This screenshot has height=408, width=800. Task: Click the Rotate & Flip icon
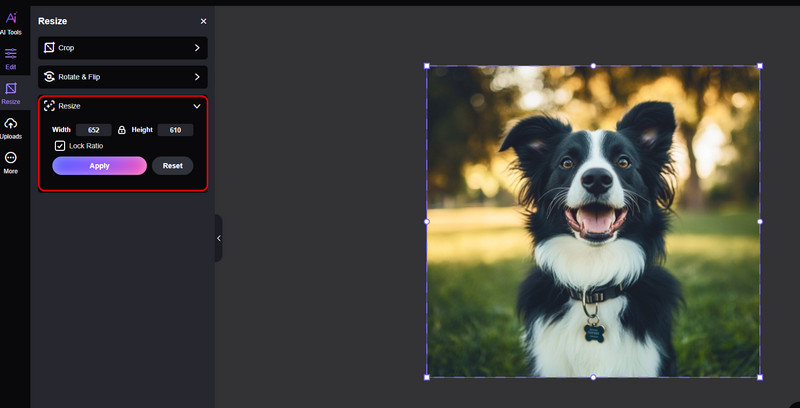coord(49,77)
